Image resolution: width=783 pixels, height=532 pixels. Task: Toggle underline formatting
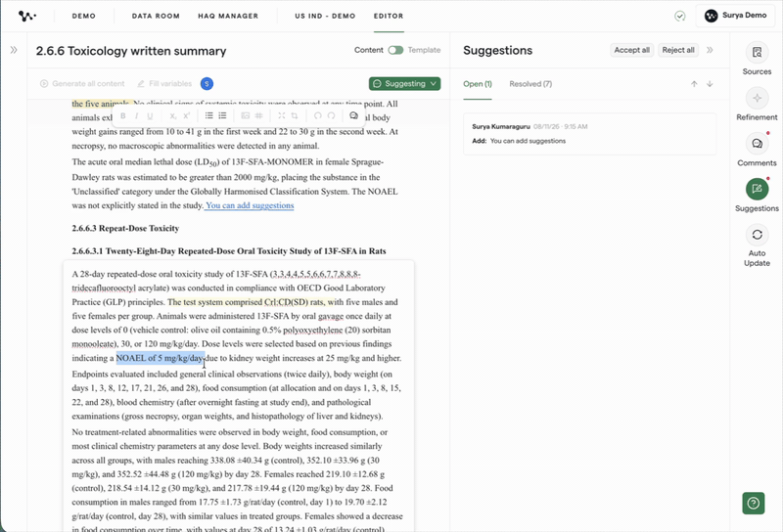(x=150, y=115)
